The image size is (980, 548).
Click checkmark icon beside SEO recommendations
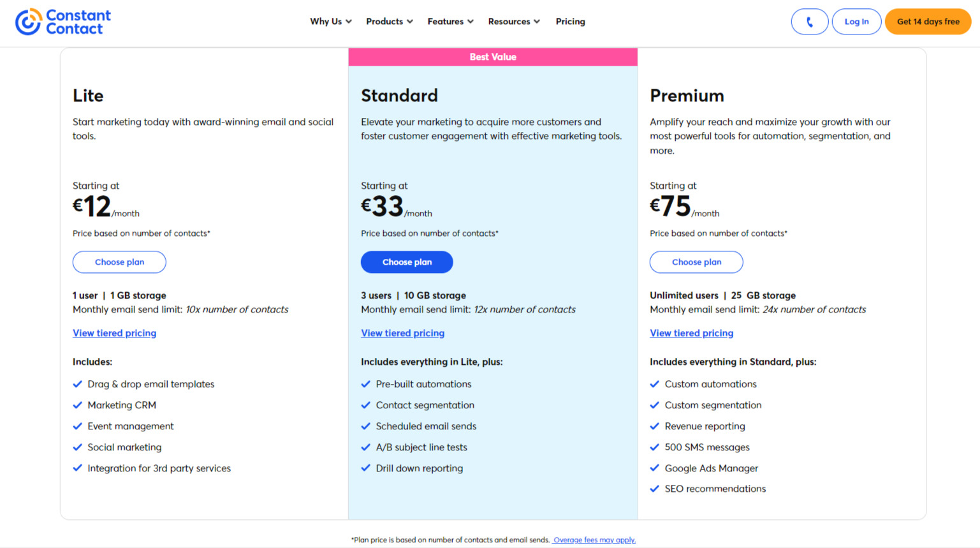click(x=655, y=489)
